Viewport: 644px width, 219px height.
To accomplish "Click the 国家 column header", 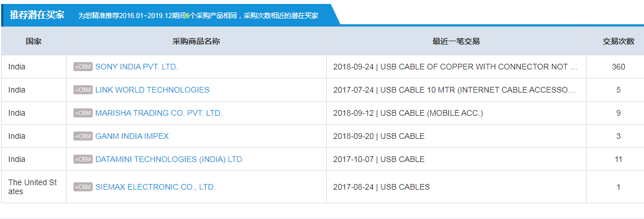I will point(34,41).
